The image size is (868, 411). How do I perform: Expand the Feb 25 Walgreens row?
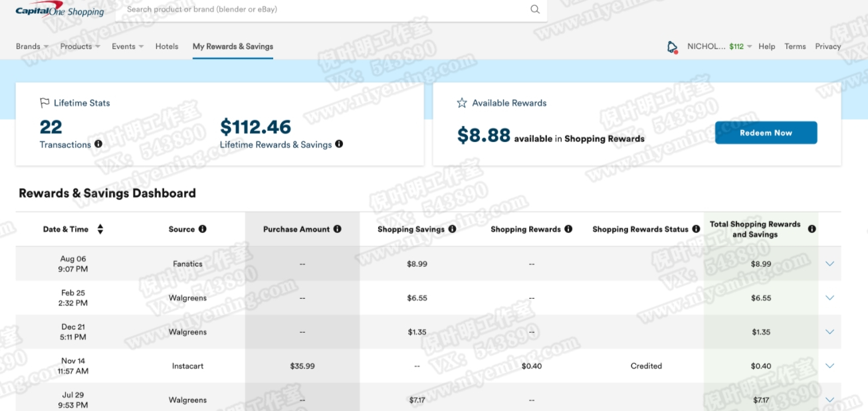829,298
